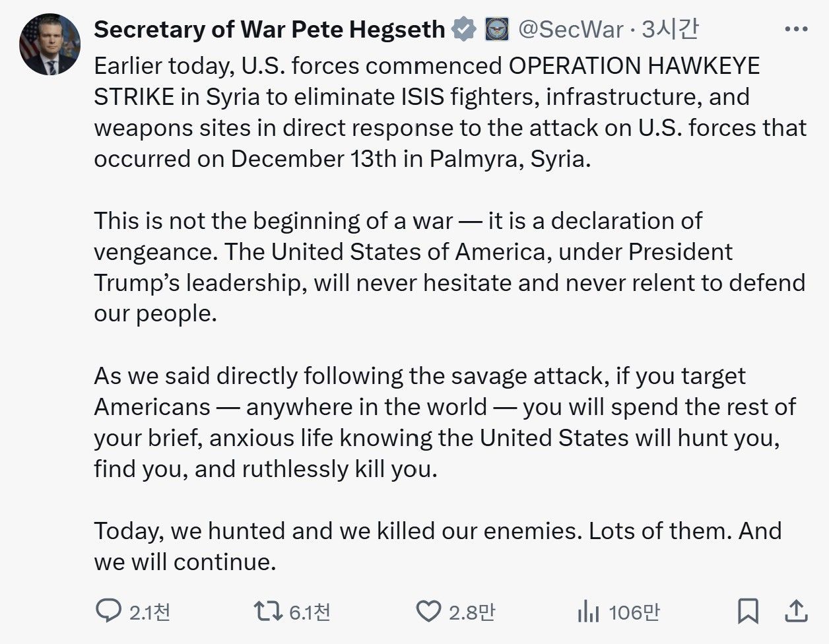Open the three-dot more options menu
Viewport: 829px width, 644px height.
click(x=796, y=30)
